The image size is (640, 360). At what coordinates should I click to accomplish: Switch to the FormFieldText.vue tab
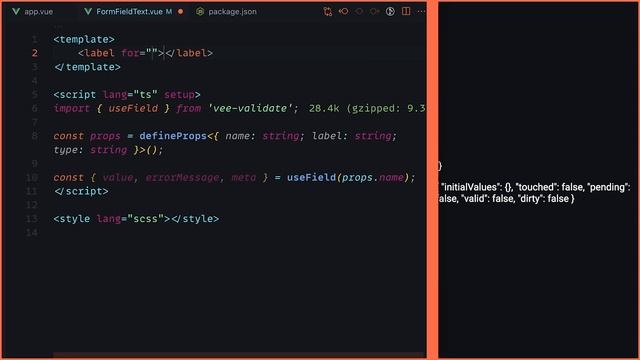pos(129,12)
